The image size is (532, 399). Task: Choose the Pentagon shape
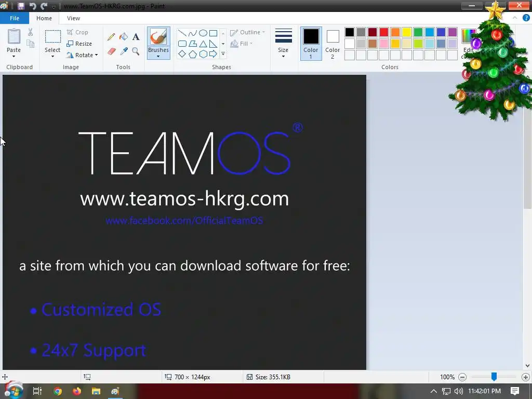coord(192,54)
